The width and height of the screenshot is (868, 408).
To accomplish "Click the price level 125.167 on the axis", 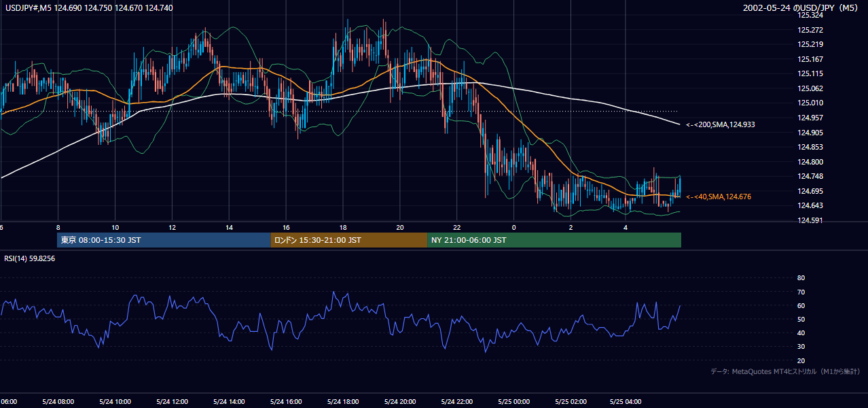I will click(x=810, y=59).
